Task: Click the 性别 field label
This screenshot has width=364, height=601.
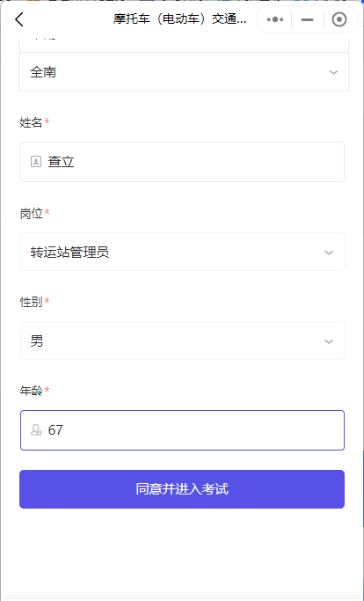Action: coord(31,302)
